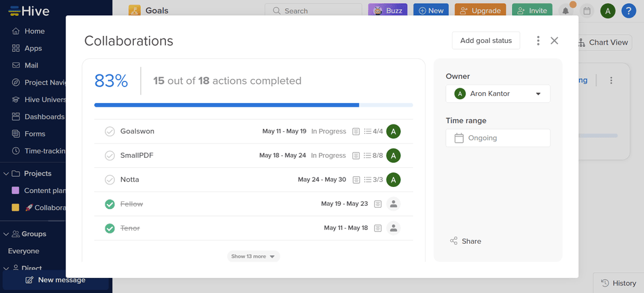Screen dimensions: 644x293
Task: Open Dashboards from the sidebar
Action: (44, 117)
